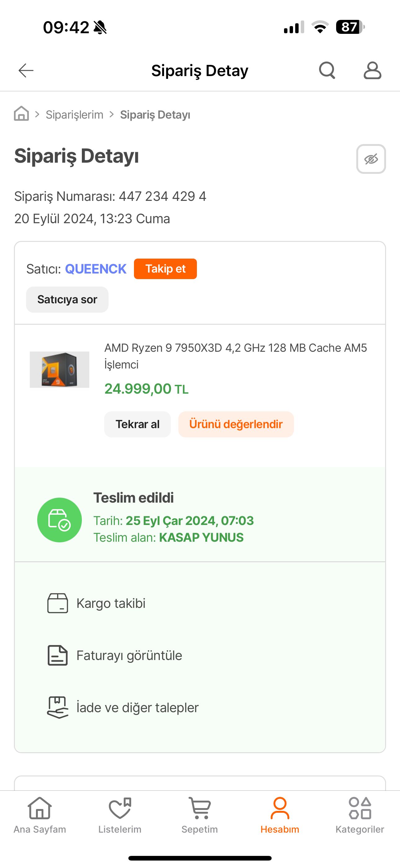This screenshot has width=400, height=868.
Task: Click the İade ve diğer talepler icon
Action: click(58, 707)
